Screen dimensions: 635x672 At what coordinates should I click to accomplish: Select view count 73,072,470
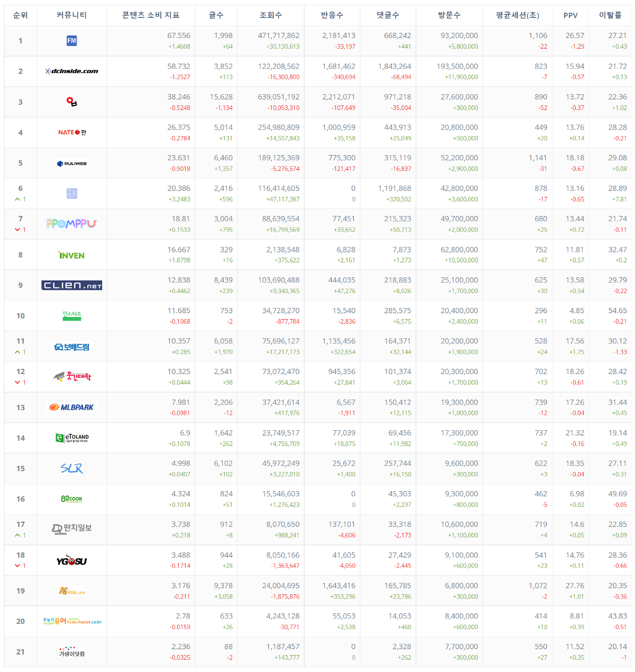point(281,372)
